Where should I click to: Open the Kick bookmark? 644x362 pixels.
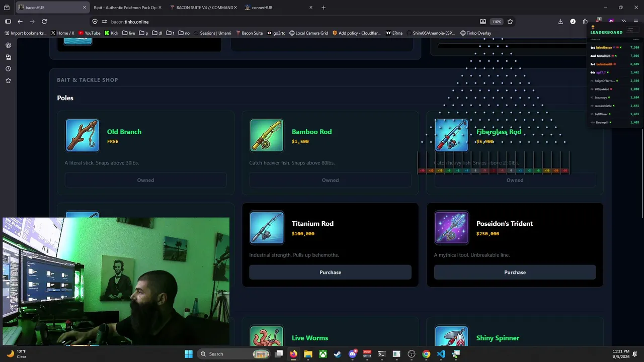pos(111,33)
